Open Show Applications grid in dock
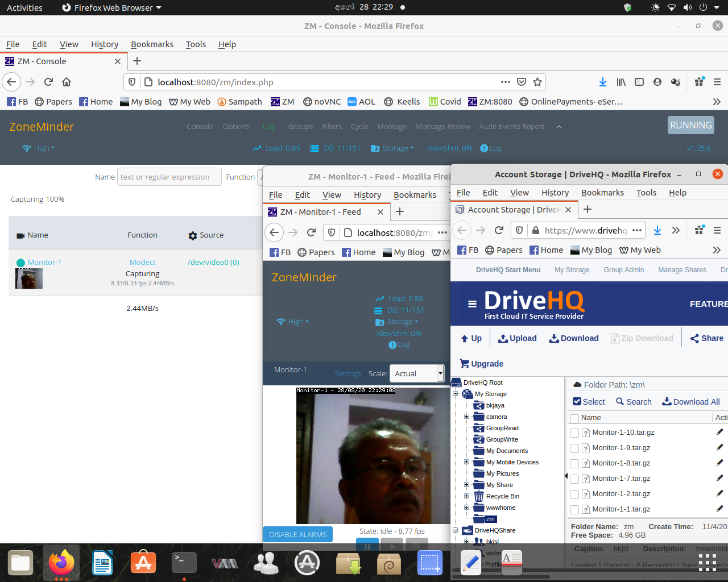The height and width of the screenshot is (582, 728). pyautogui.click(x=708, y=563)
